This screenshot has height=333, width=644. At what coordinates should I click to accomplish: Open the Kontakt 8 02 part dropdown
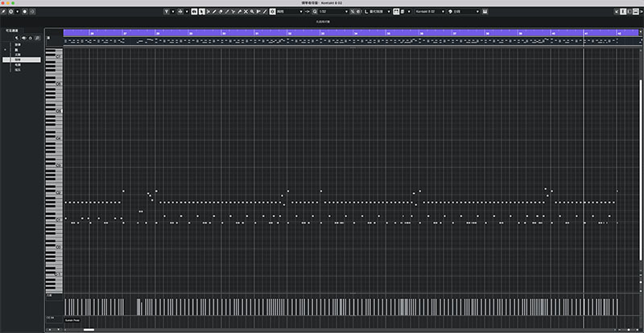tap(430, 11)
